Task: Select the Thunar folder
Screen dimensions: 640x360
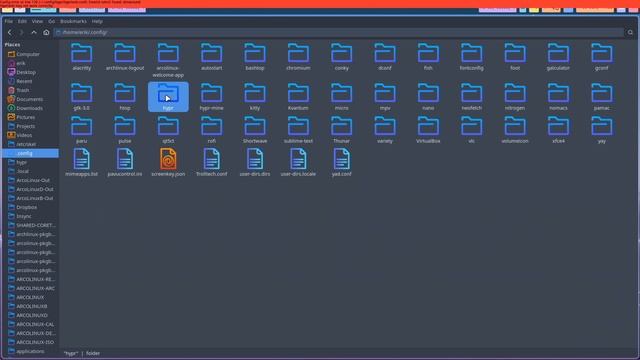Action: pos(342,130)
